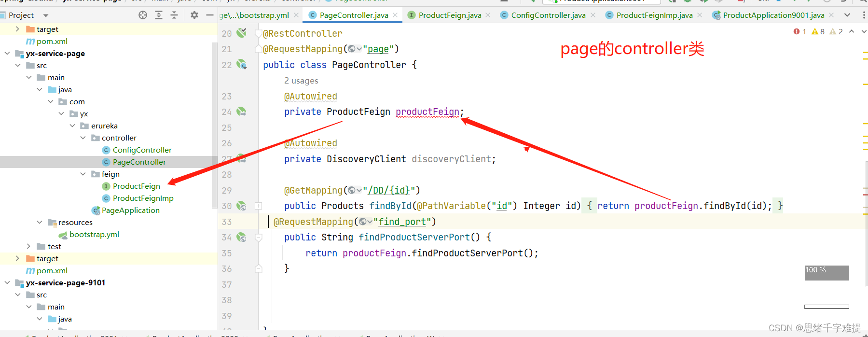
Task: Collapse the erureka package node
Action: (x=72, y=126)
